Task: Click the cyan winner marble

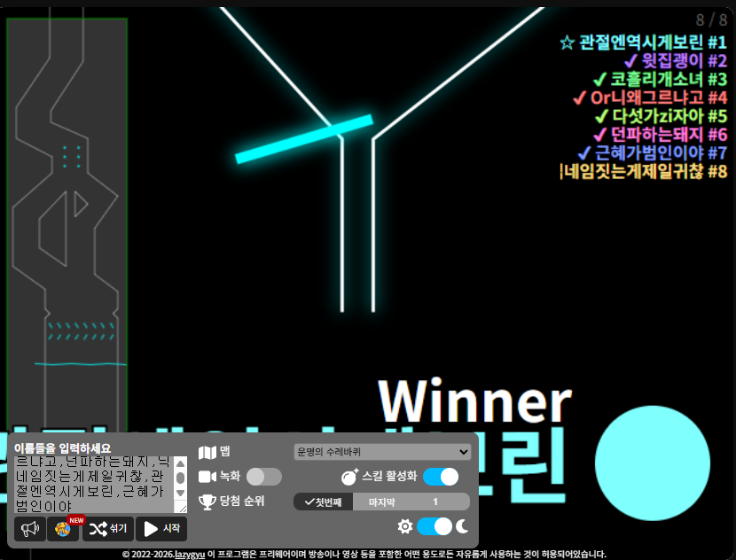Action: click(653, 463)
